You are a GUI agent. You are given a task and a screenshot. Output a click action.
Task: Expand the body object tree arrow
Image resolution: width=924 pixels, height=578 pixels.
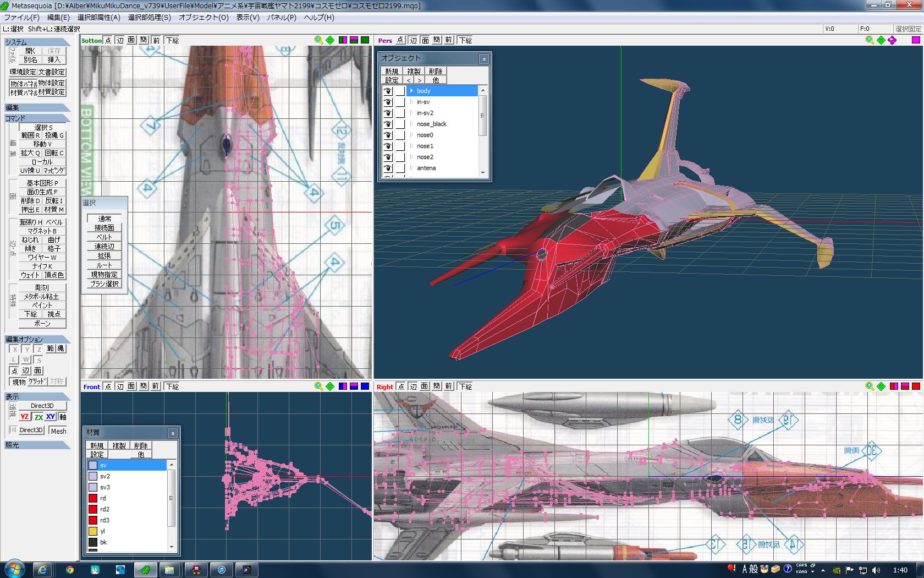(x=411, y=91)
